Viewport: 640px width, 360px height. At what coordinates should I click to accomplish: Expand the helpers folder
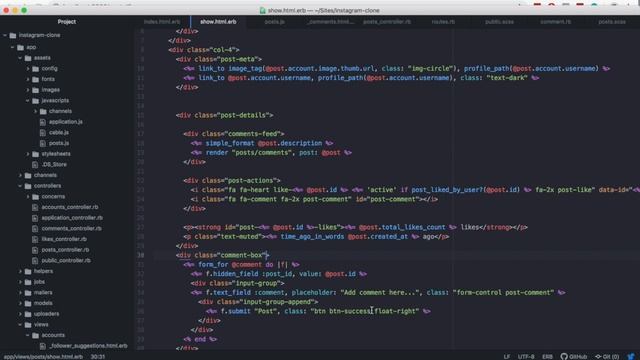click(x=20, y=271)
